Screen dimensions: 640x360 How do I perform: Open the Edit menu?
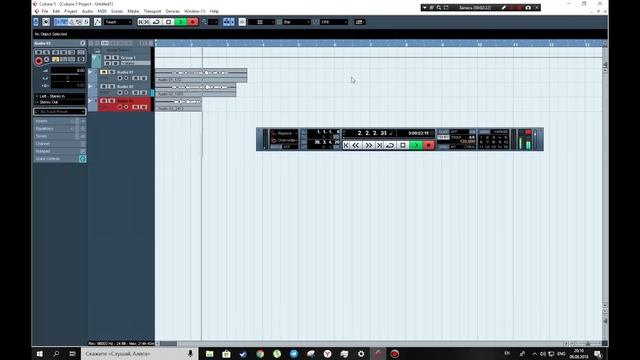(x=56, y=11)
